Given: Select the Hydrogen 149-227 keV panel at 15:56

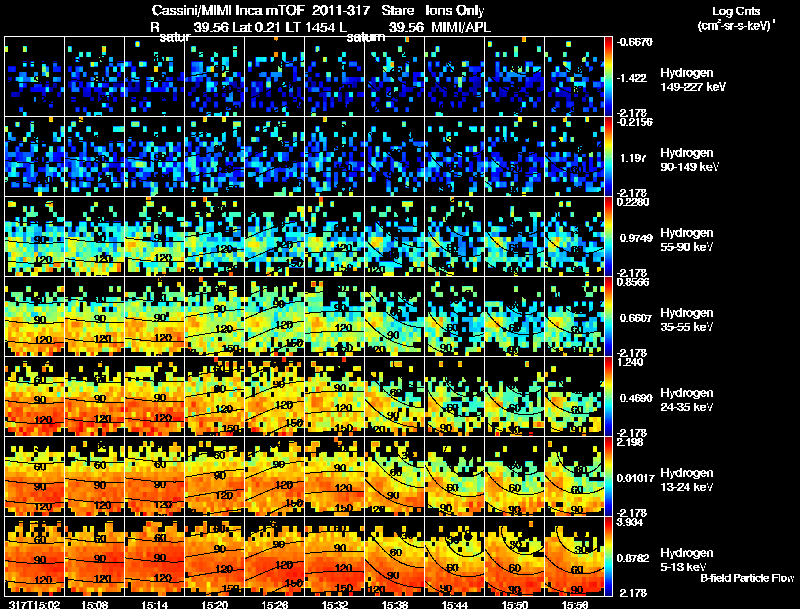Looking at the screenshot, I should tap(574, 77).
